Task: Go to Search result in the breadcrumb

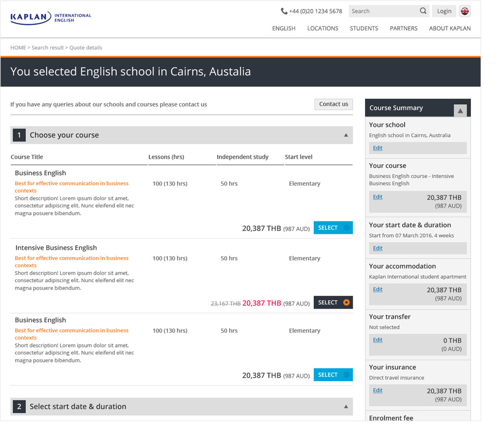Action: (48, 48)
